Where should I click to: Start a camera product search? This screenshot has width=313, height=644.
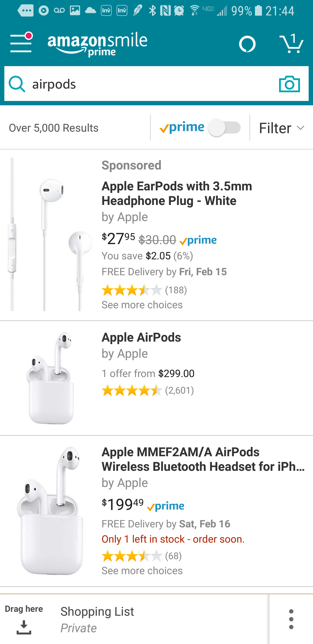pos(289,84)
